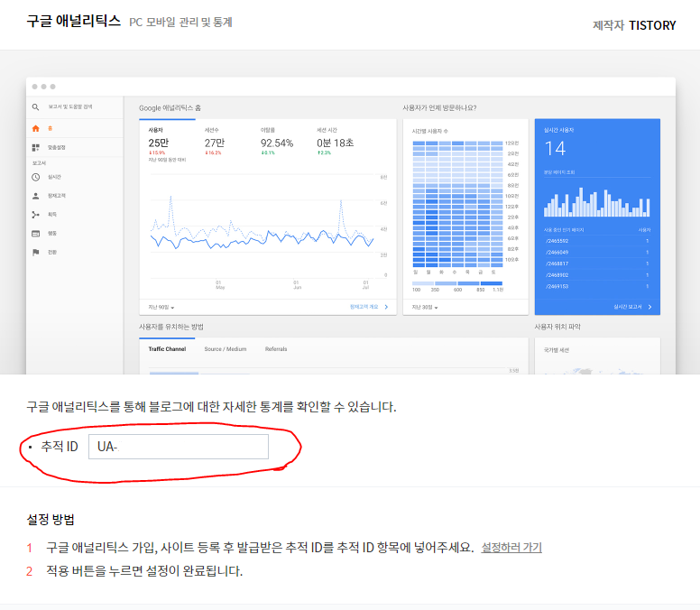Click the 사용자 위치 파악 heading

tap(557, 327)
